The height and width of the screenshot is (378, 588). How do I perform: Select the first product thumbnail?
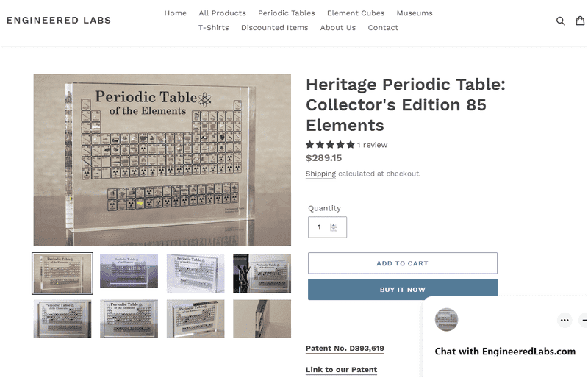[62, 274]
